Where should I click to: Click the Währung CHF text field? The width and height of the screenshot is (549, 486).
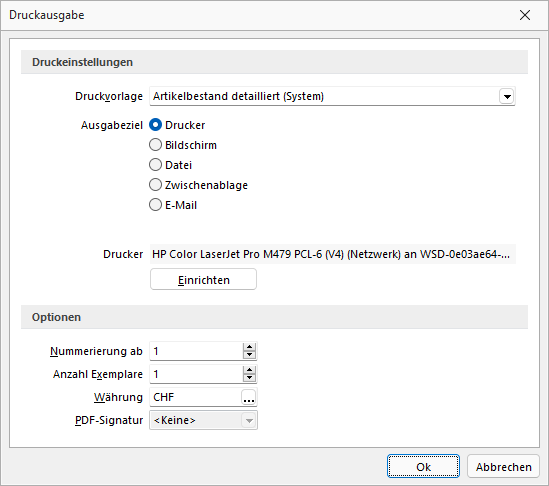(x=195, y=397)
